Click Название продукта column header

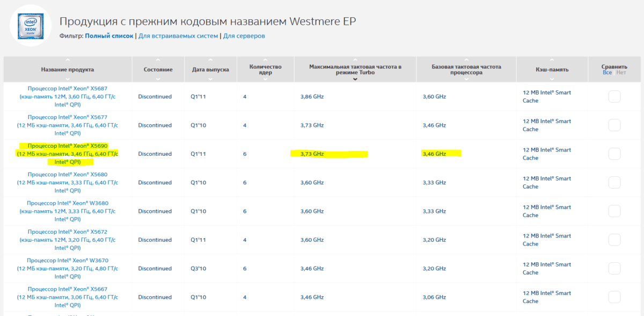pyautogui.click(x=68, y=70)
